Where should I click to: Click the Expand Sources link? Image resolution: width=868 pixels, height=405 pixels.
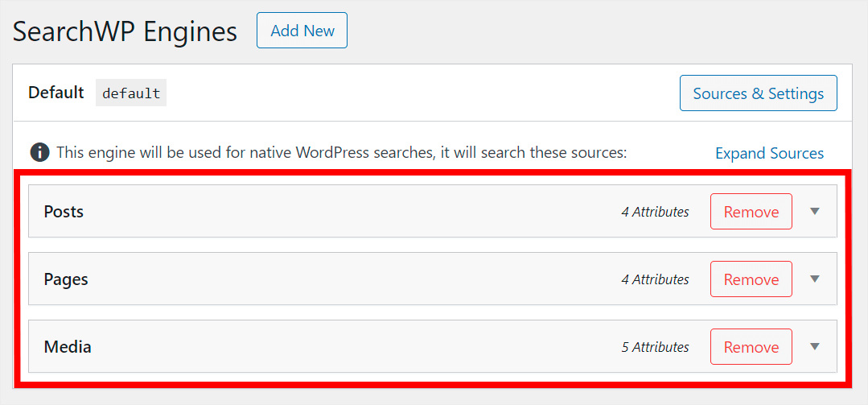(770, 153)
